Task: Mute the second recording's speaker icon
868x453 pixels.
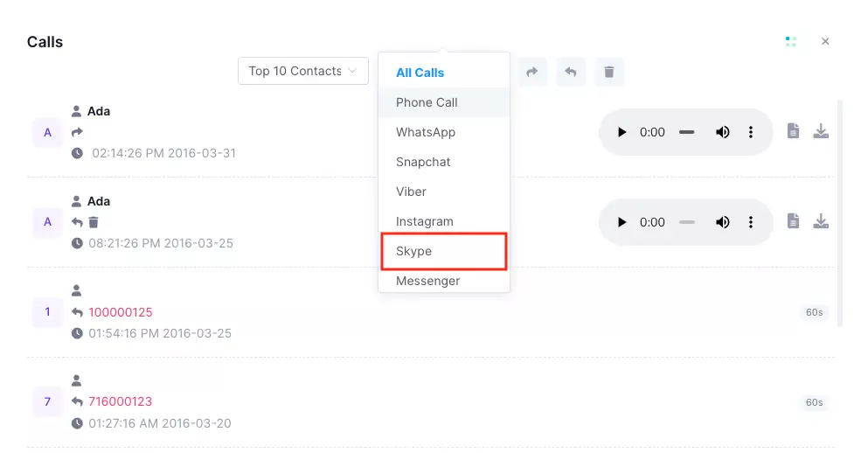Action: click(x=722, y=222)
